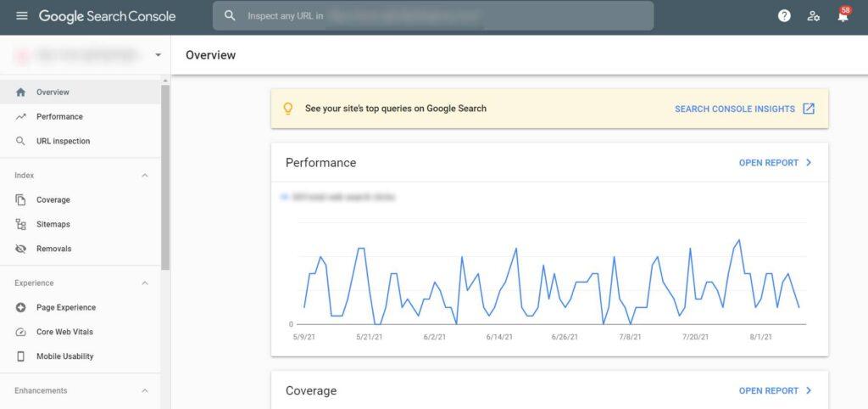
Task: Collapse the Experience section
Action: click(145, 283)
